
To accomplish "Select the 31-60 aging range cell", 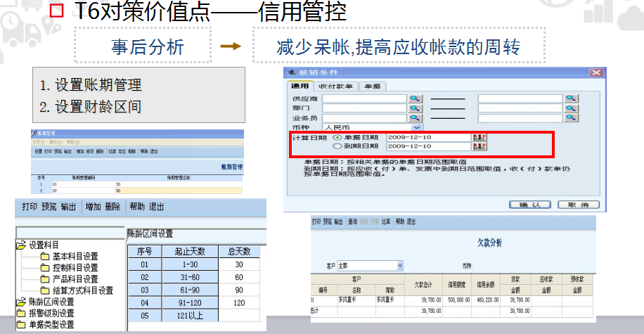I will coord(190,277).
